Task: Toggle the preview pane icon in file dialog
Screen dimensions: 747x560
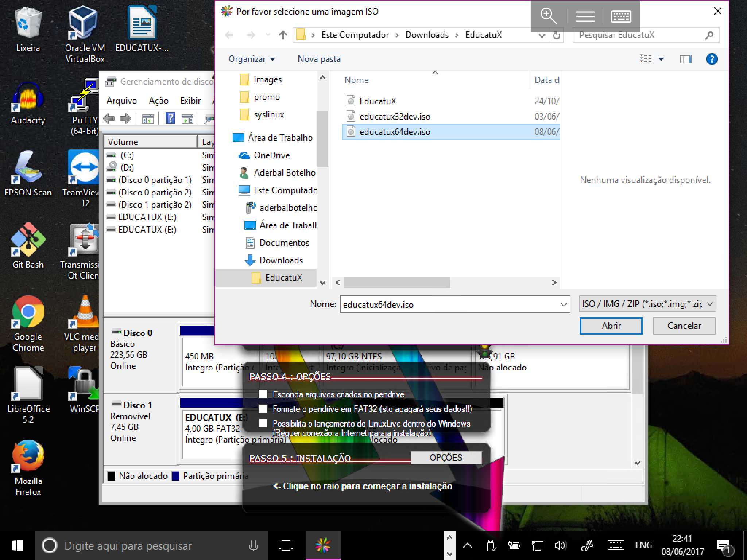Action: coord(685,59)
